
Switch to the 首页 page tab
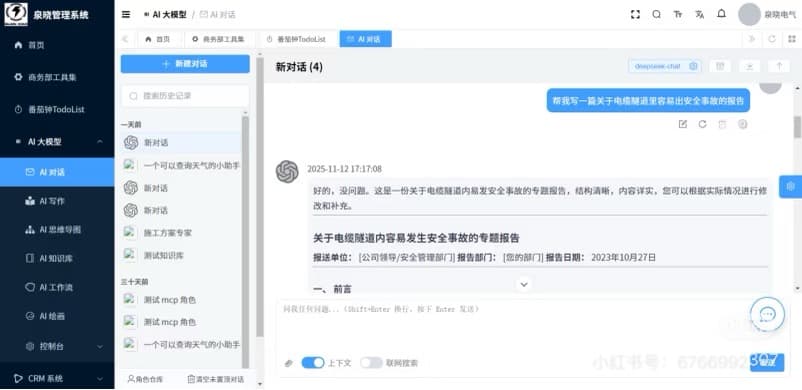point(158,39)
